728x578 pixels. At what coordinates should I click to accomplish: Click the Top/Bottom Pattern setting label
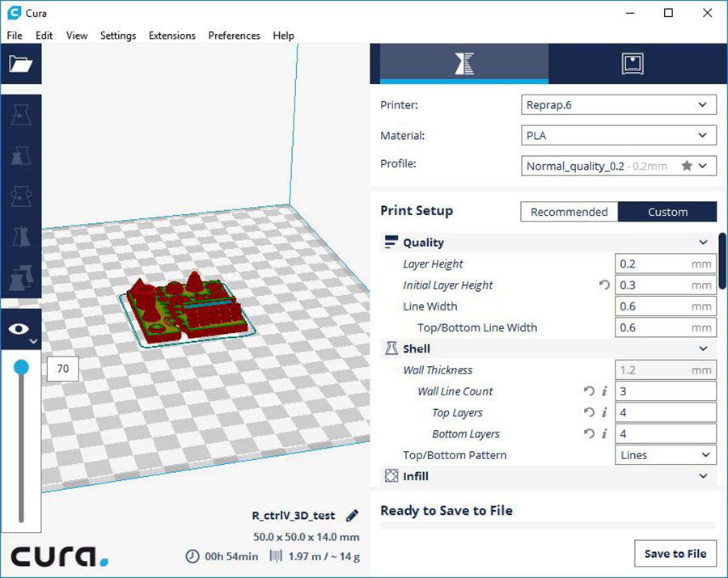pyautogui.click(x=455, y=455)
